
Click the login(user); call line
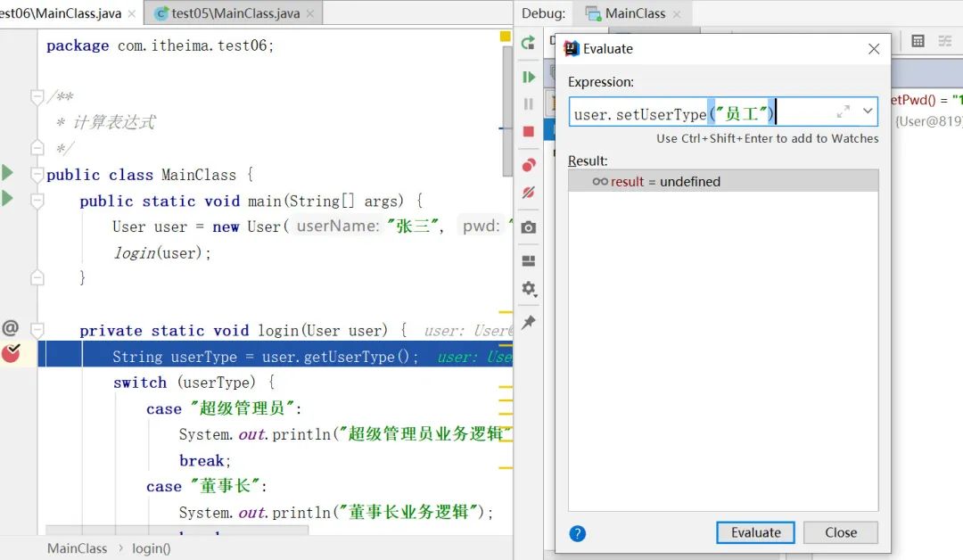click(x=162, y=253)
